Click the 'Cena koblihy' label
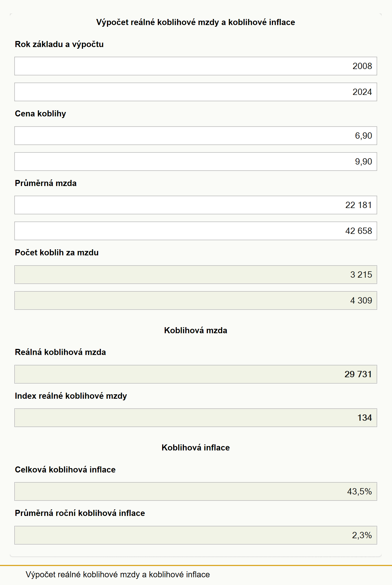 pyautogui.click(x=40, y=114)
